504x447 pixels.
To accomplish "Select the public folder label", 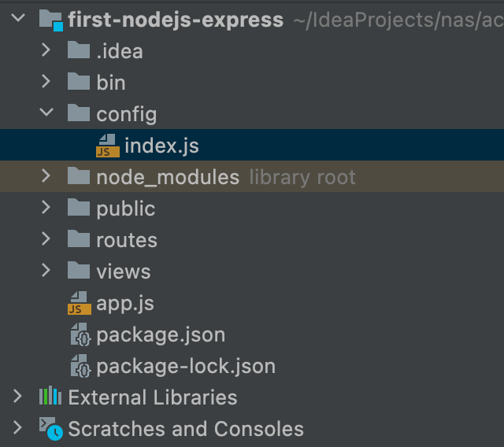I will pyautogui.click(x=126, y=209).
